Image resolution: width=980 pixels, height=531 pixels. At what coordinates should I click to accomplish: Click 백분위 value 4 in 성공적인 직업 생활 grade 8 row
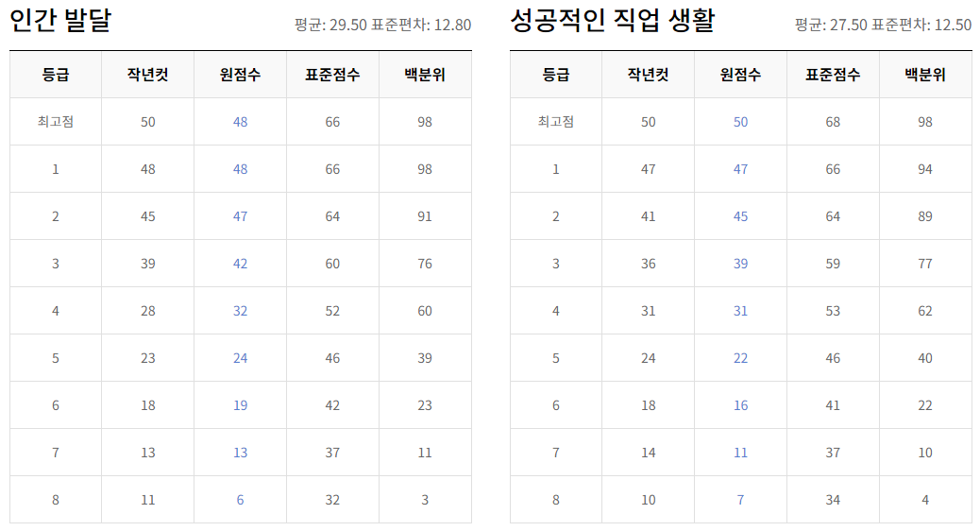pos(925,500)
